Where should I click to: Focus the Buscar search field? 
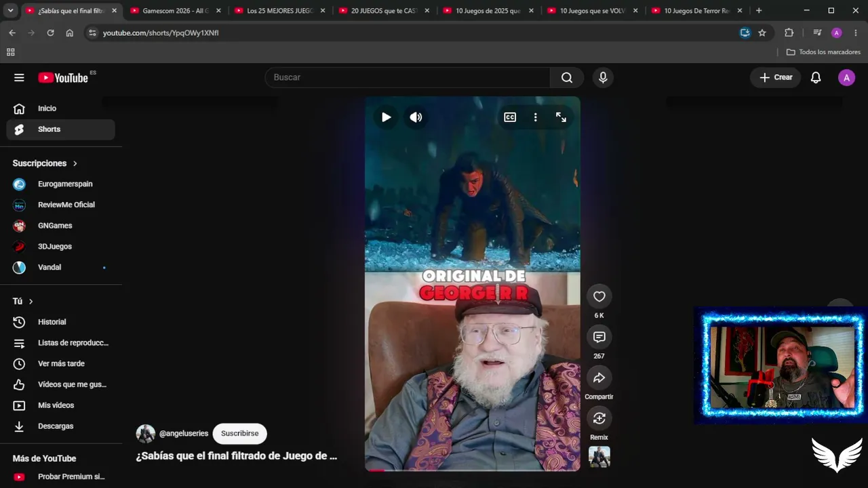point(407,77)
